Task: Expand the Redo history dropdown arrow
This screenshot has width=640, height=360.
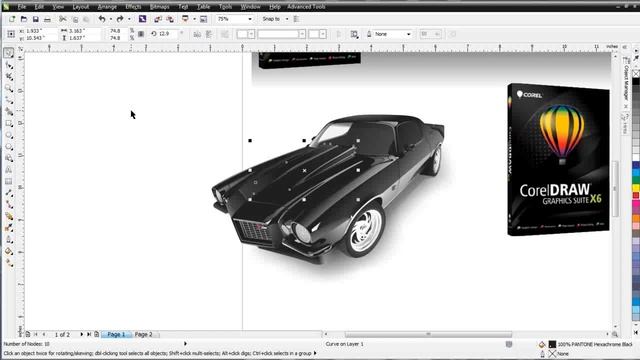Action: click(129, 19)
